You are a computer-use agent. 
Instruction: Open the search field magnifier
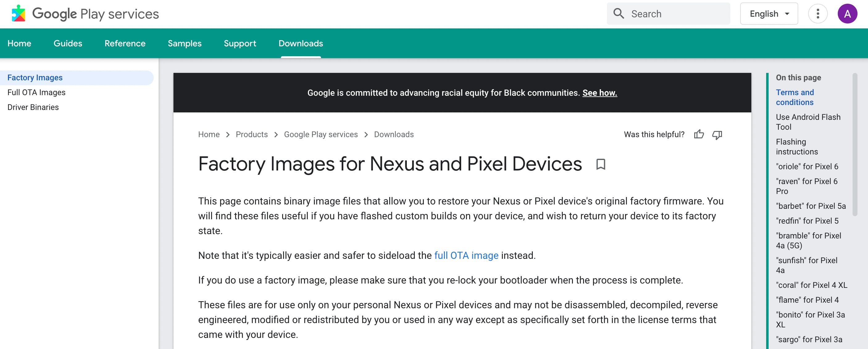(x=619, y=13)
